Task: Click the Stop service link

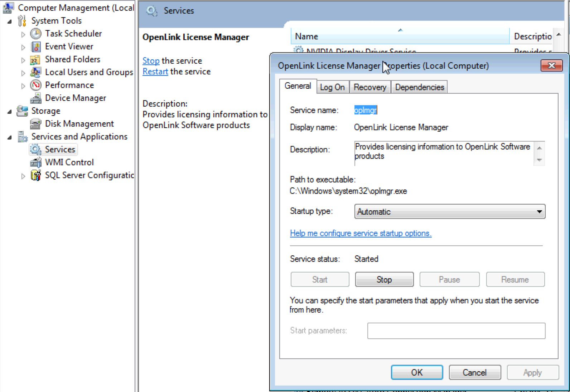Action: pyautogui.click(x=151, y=61)
